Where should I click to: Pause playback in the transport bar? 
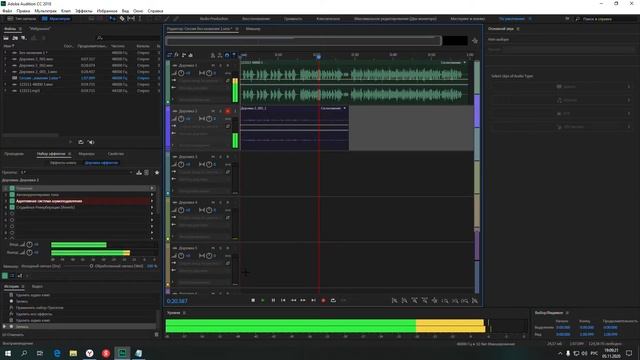pos(273,300)
